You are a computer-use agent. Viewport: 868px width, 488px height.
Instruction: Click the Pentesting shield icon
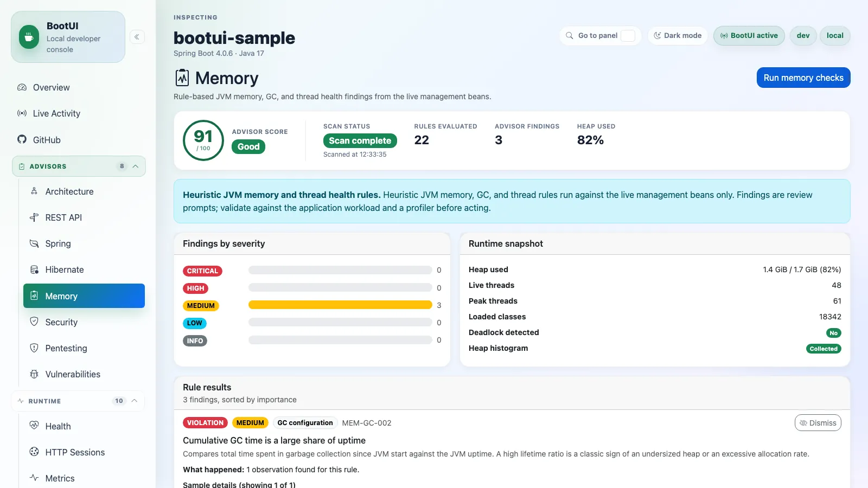(x=34, y=348)
